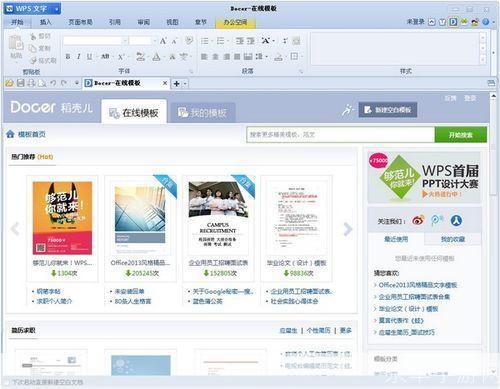
Task: Click the shrink font icon
Action: 174,41
